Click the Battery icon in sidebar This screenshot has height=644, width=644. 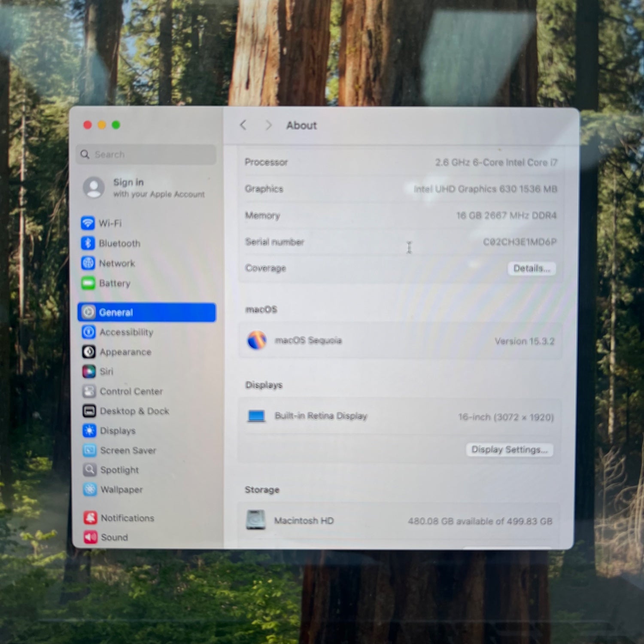pos(88,283)
